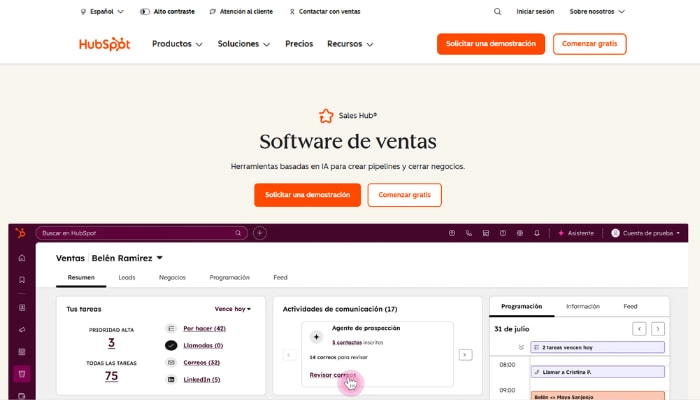700x400 pixels.
Task: Switch to the main Programación tab
Action: 229,277
